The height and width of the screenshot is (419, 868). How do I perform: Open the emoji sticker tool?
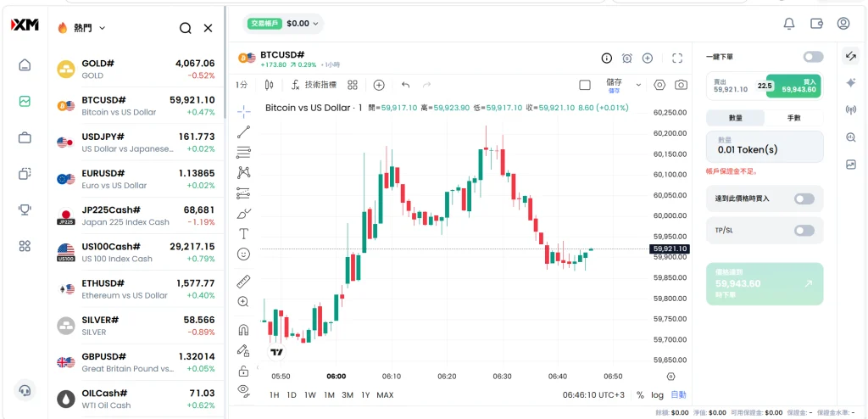243,254
